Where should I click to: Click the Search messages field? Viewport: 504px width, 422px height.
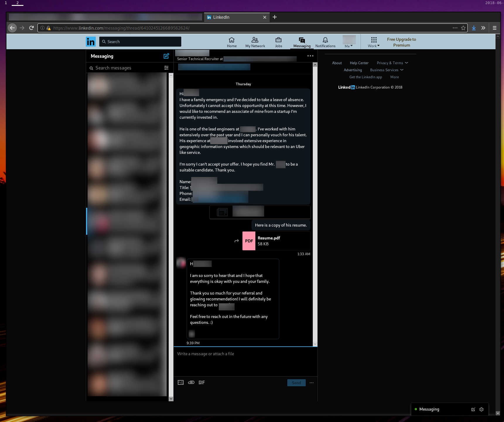[x=126, y=68]
